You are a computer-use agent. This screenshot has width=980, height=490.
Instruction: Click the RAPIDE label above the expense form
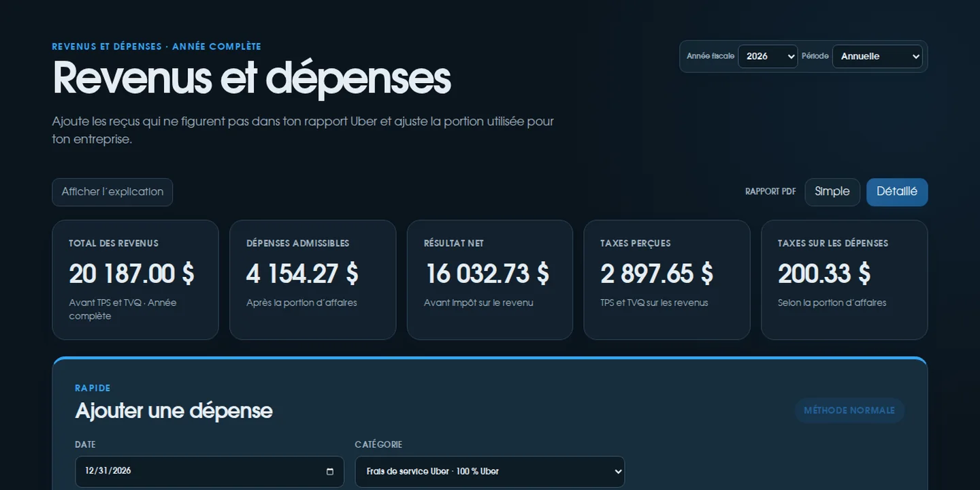pyautogui.click(x=93, y=388)
